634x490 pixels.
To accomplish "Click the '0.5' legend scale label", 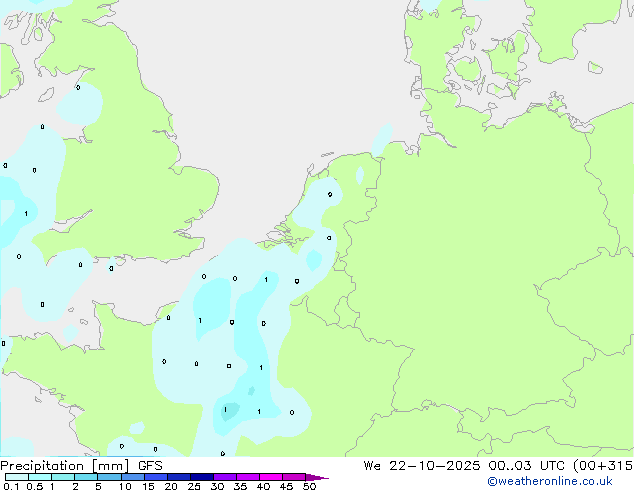I will tap(35, 486).
